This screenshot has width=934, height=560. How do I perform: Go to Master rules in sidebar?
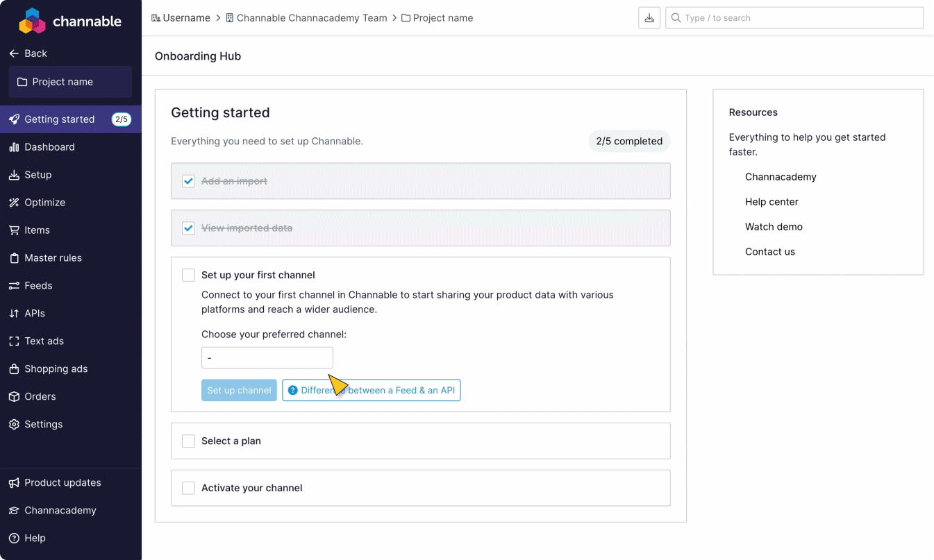point(53,258)
